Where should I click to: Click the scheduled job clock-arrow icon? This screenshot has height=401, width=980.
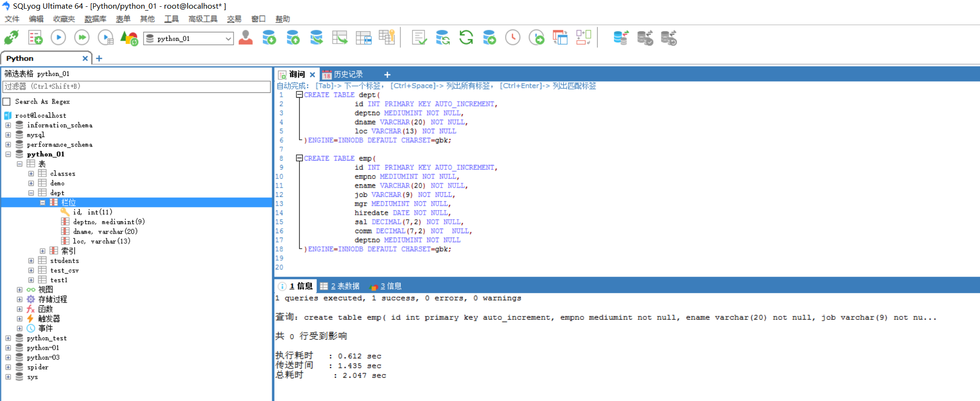pos(537,38)
